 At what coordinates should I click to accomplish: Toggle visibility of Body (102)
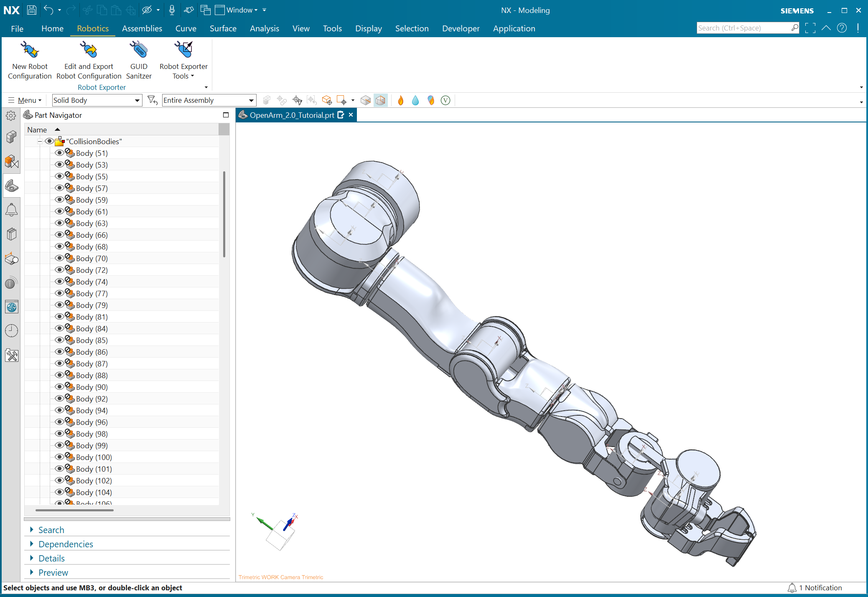pyautogui.click(x=59, y=480)
